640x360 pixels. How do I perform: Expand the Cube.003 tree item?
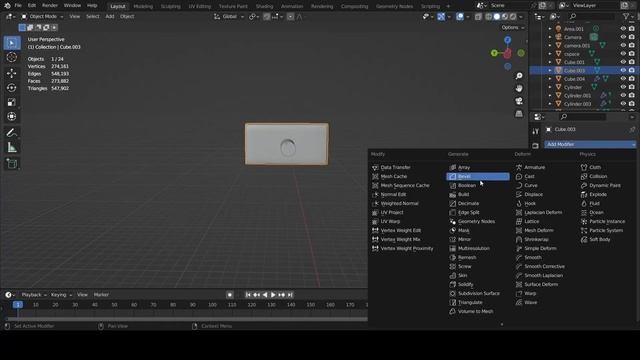point(550,70)
